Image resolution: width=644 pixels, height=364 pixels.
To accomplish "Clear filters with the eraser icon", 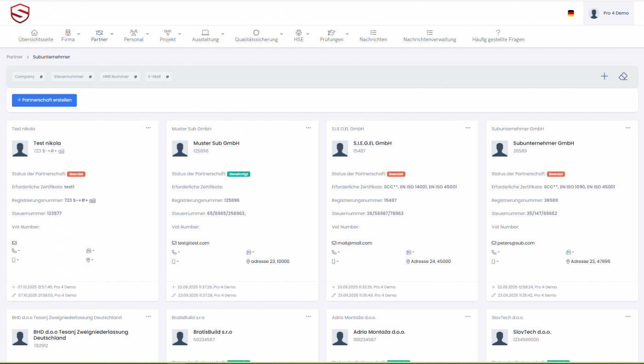I will 623,76.
